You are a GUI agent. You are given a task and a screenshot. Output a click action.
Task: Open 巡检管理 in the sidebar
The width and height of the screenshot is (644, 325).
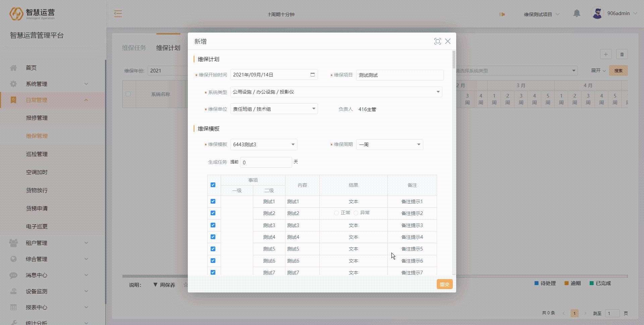click(x=37, y=154)
